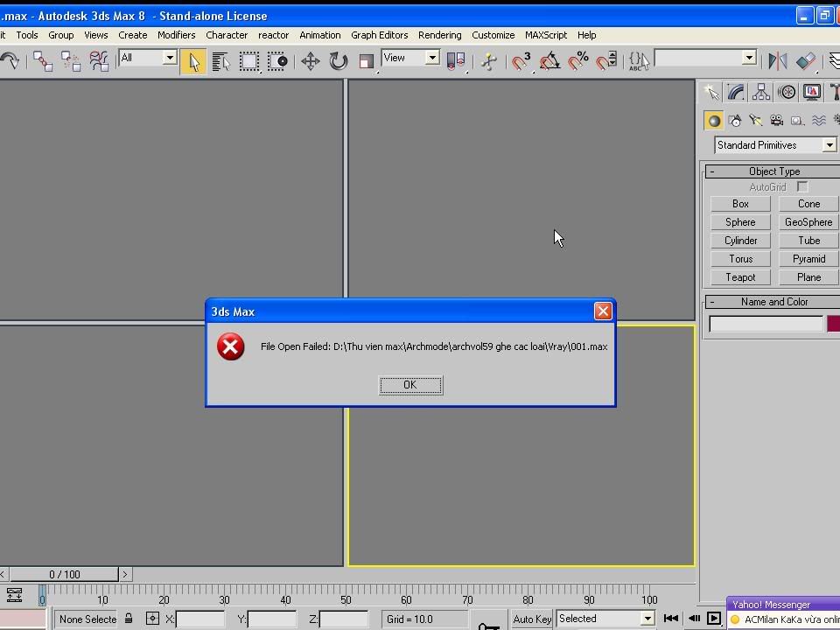Click the GeoSphere primitive button

[x=808, y=221]
